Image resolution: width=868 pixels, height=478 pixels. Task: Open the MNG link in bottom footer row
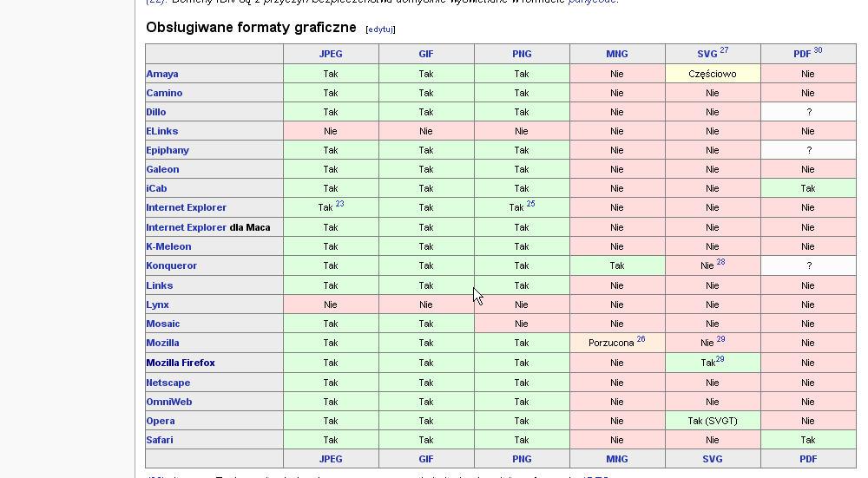point(616,459)
